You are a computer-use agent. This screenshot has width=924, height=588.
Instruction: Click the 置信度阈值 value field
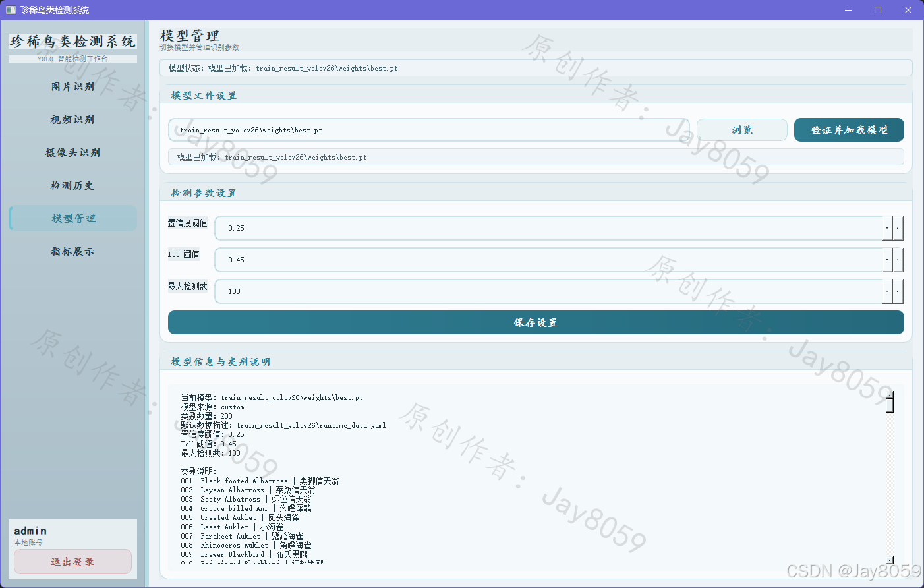click(x=548, y=228)
